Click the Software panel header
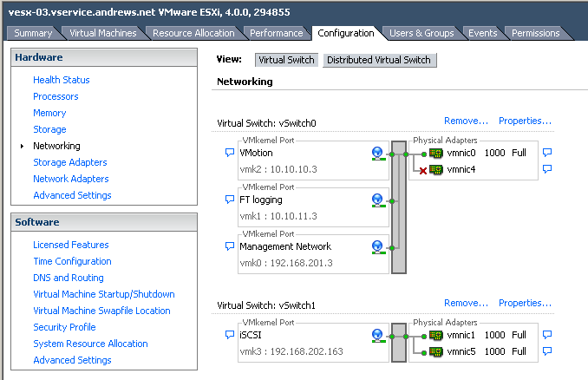The image size is (588, 380). pos(104,222)
